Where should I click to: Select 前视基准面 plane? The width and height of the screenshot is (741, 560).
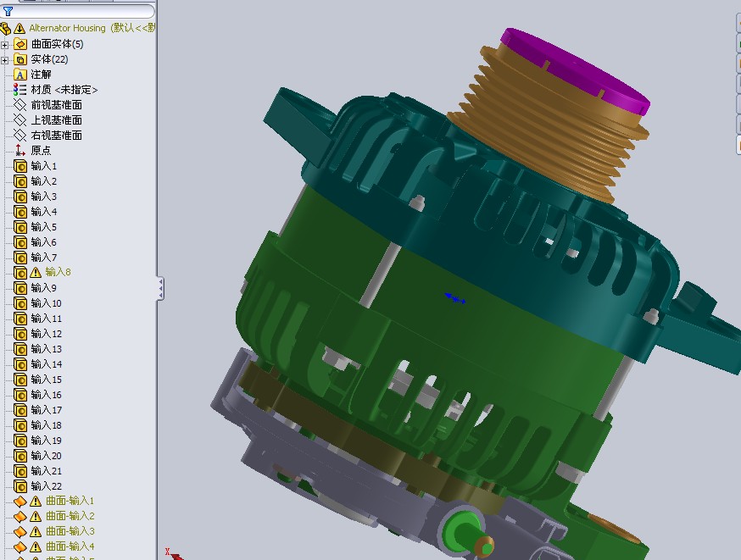56,105
